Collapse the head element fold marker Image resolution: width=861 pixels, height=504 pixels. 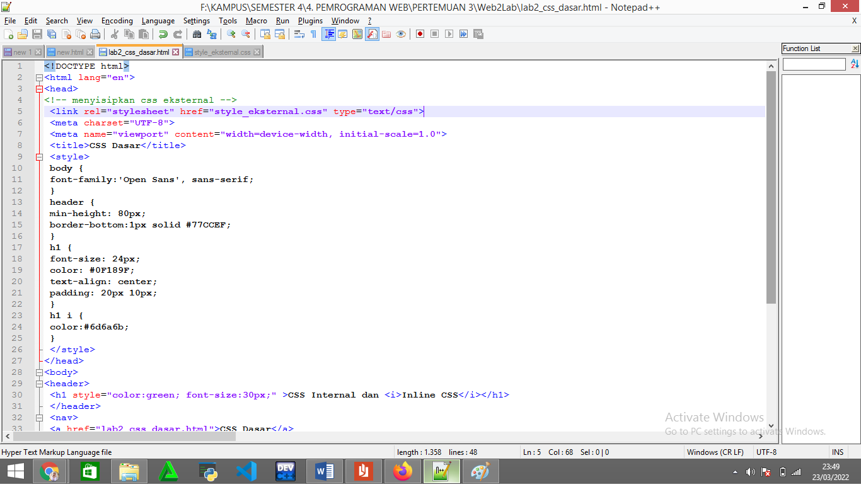[x=39, y=88]
